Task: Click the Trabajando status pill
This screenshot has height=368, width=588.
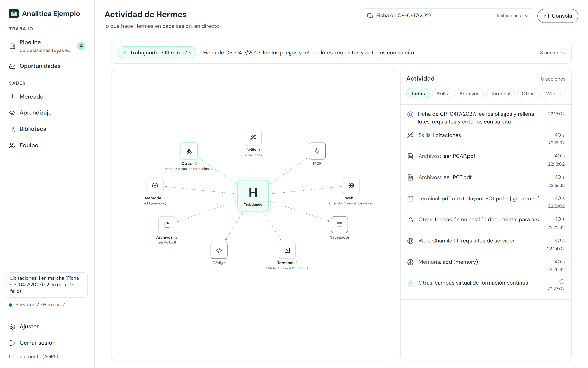Action: tap(157, 53)
